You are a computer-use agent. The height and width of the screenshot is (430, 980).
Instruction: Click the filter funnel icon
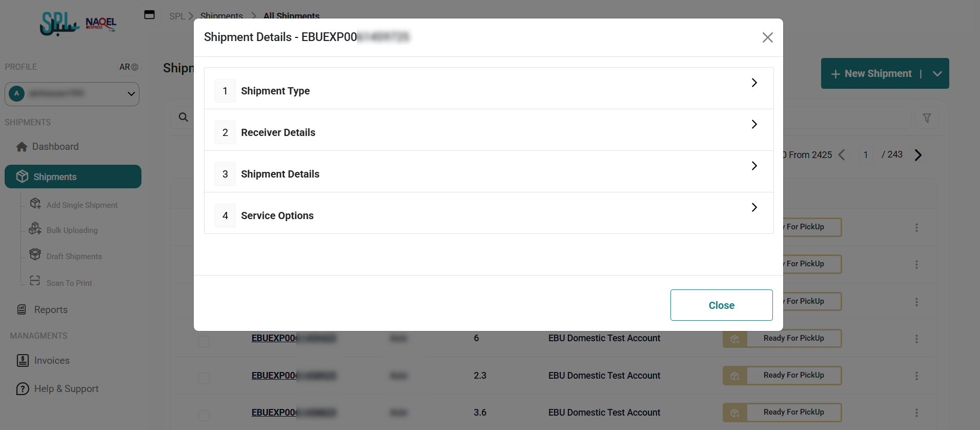(x=927, y=118)
